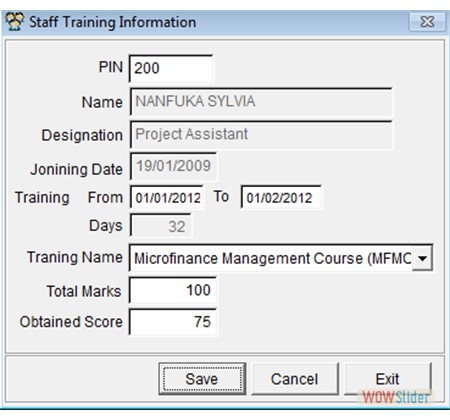Screen dimensions: 450x420
Task: Click the Training To date field
Action: coord(281,197)
